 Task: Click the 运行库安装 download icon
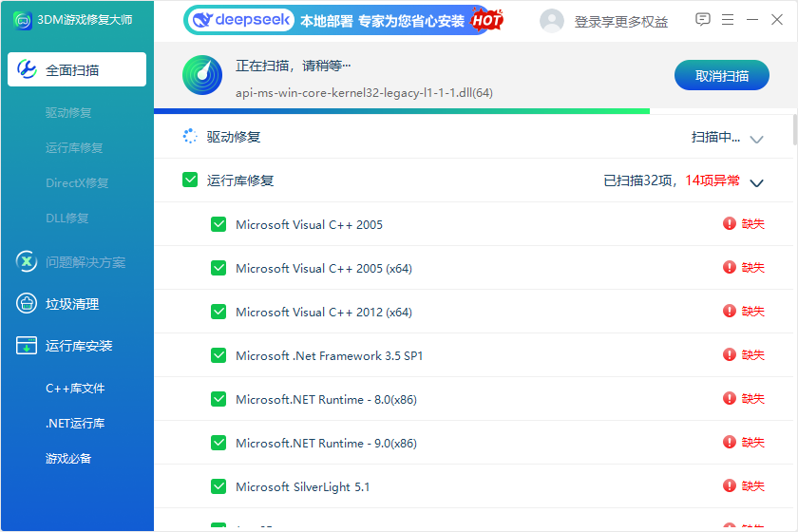click(27, 346)
